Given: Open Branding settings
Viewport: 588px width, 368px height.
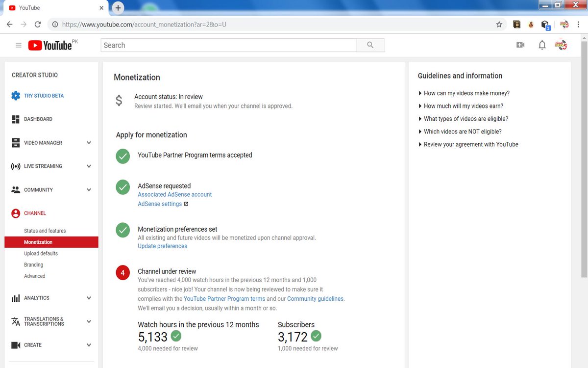Looking at the screenshot, I should (33, 264).
